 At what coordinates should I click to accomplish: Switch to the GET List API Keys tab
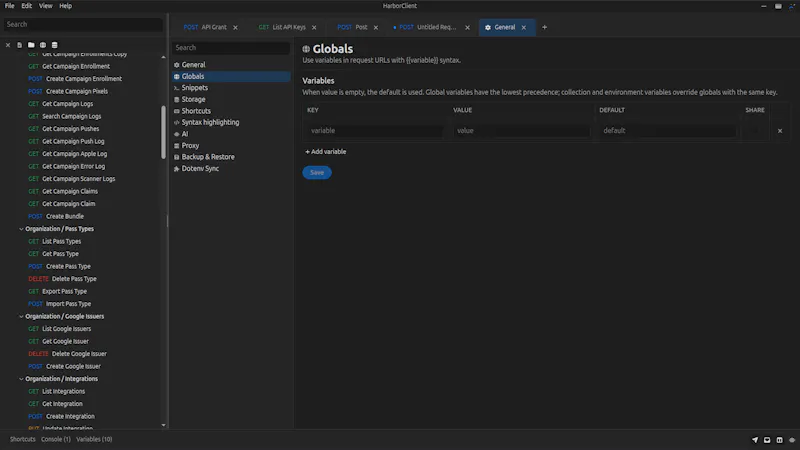click(282, 27)
